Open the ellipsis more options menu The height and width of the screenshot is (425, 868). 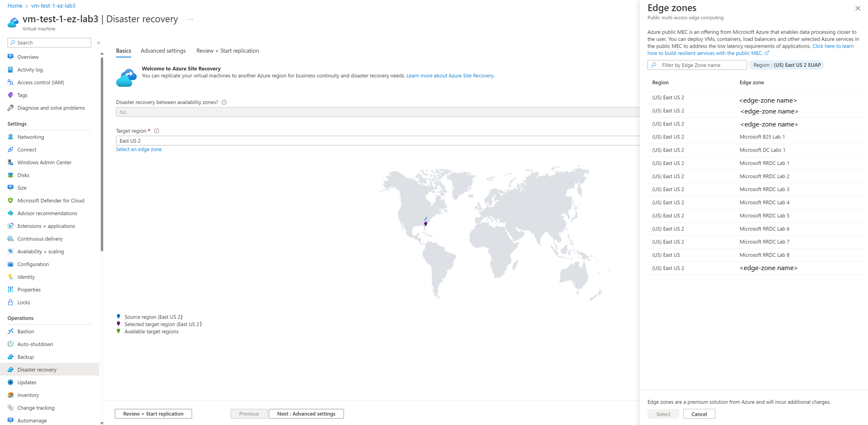(x=191, y=19)
